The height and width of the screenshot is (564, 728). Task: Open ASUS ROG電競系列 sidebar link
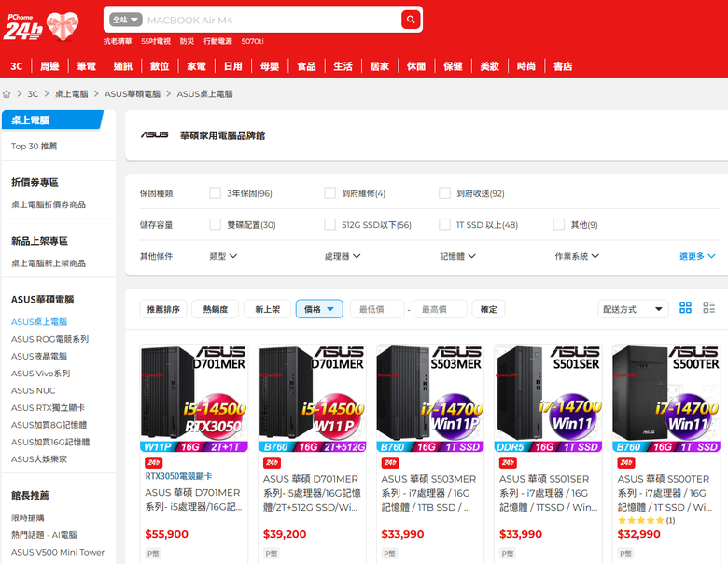click(x=49, y=339)
